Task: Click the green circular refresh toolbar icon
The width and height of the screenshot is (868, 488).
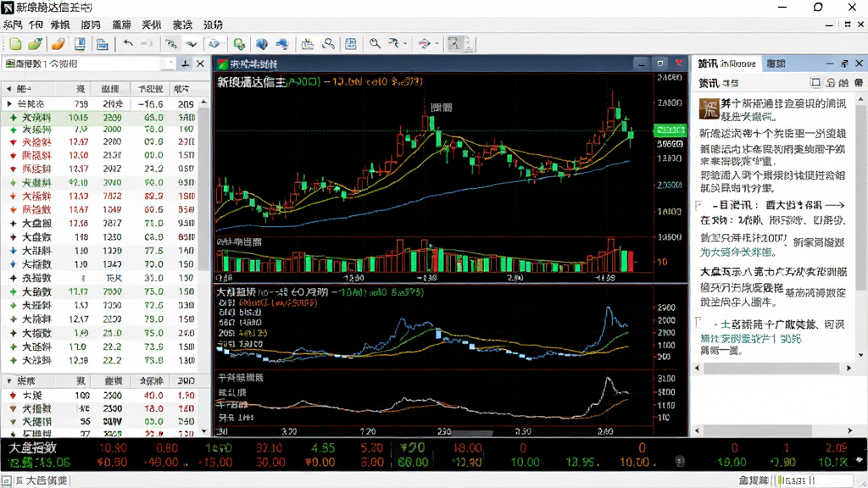Action: click(239, 44)
